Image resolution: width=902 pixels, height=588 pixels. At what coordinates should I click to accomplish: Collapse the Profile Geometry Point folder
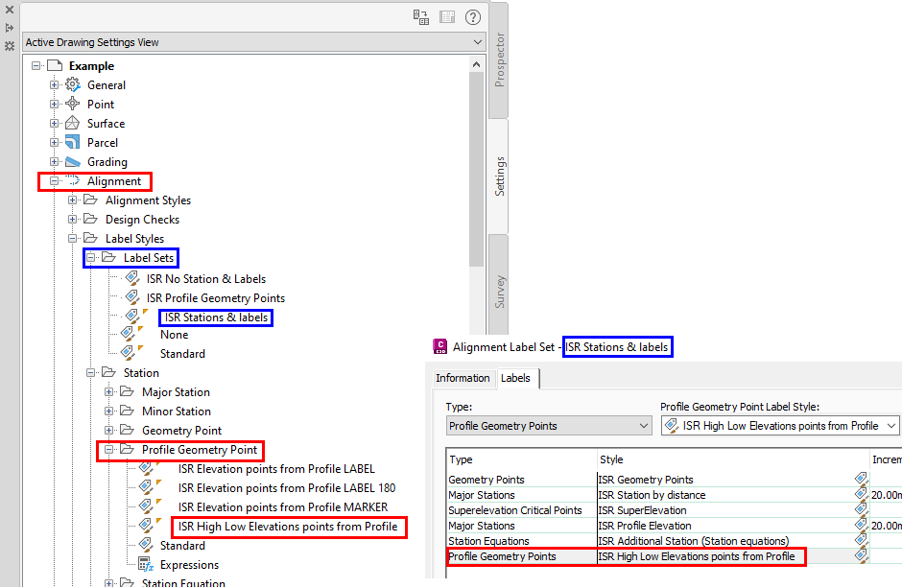tap(109, 450)
